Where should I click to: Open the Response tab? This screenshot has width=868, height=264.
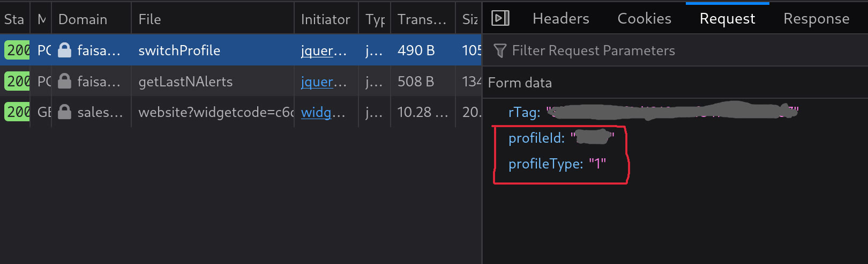coord(816,19)
